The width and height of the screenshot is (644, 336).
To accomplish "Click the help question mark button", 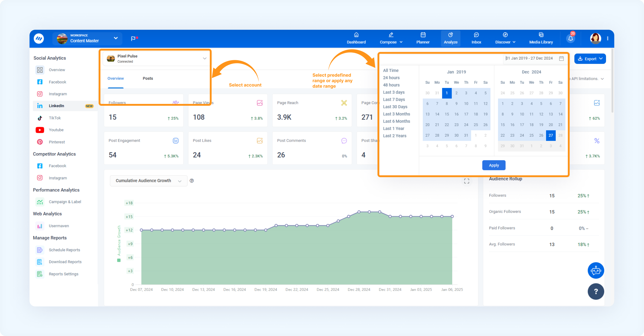I will (x=595, y=291).
